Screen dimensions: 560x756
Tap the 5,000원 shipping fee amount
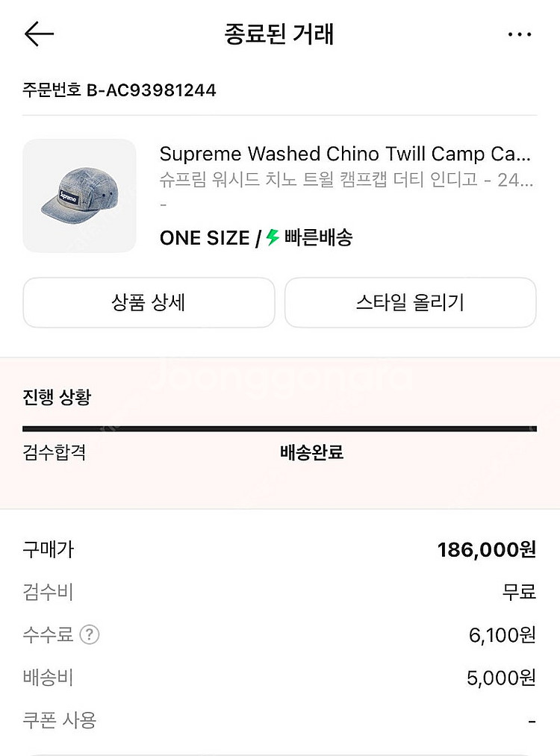[501, 678]
